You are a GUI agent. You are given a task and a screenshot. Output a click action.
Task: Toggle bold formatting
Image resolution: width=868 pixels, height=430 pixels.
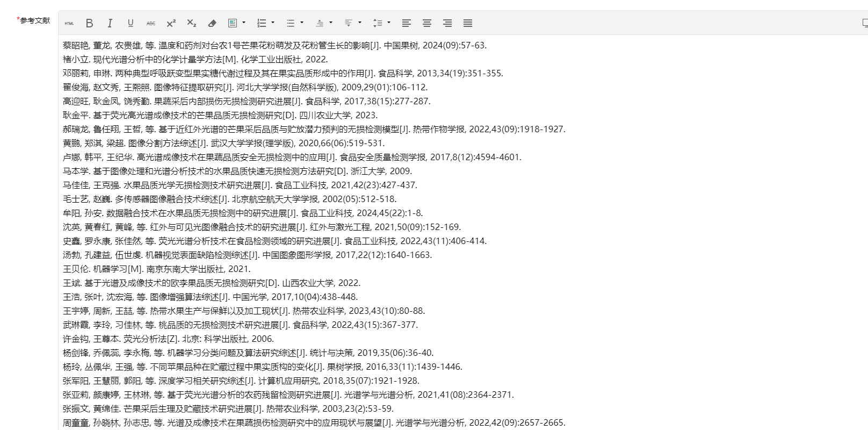[90, 23]
